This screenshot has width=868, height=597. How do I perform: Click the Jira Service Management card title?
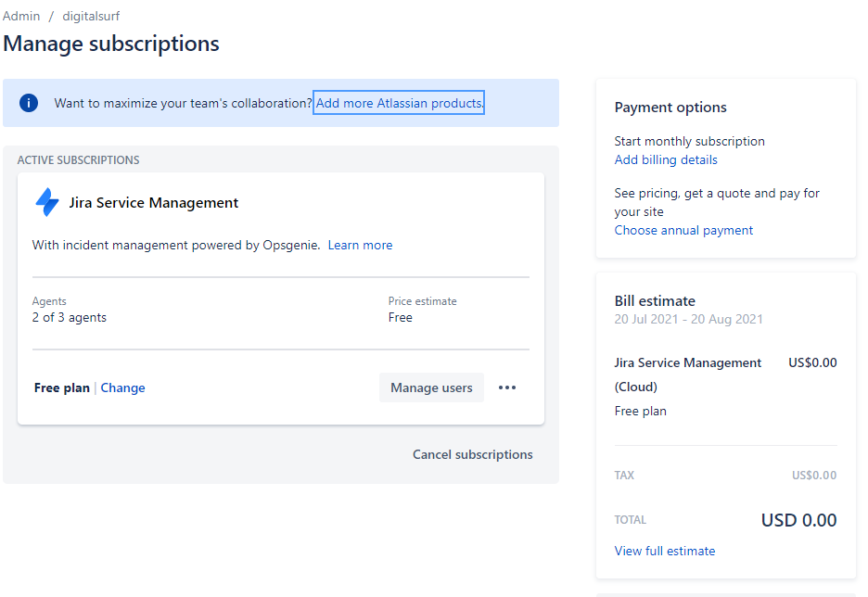point(153,203)
